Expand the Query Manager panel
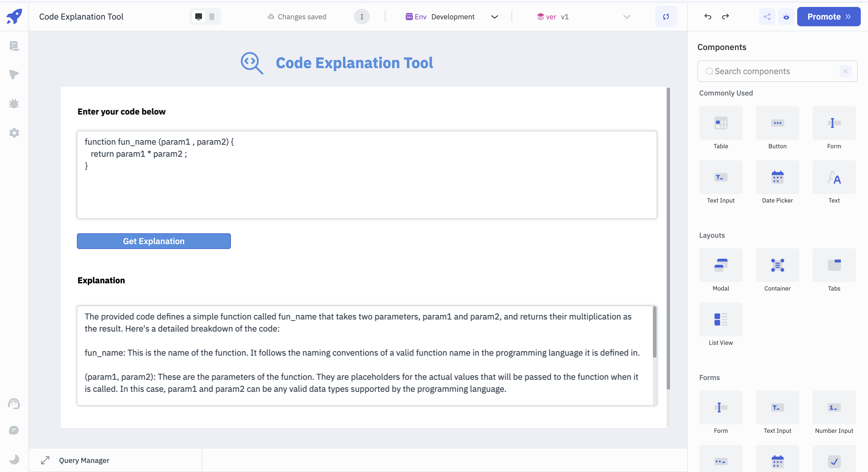 (45, 460)
